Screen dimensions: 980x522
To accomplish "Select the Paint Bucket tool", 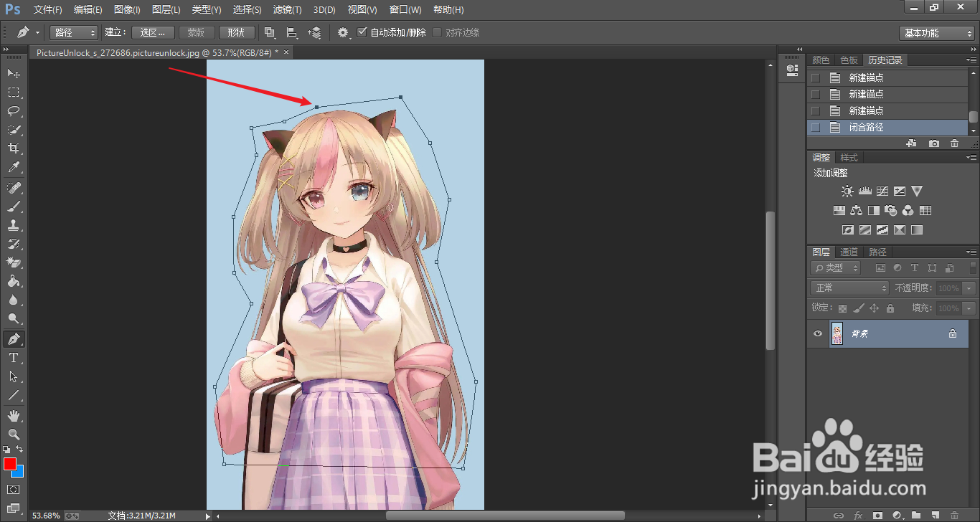I will [x=14, y=281].
